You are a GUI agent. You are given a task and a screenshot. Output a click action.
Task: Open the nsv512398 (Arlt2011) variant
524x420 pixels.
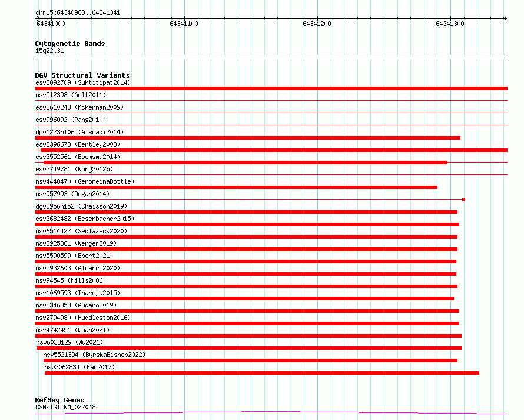tap(71, 95)
